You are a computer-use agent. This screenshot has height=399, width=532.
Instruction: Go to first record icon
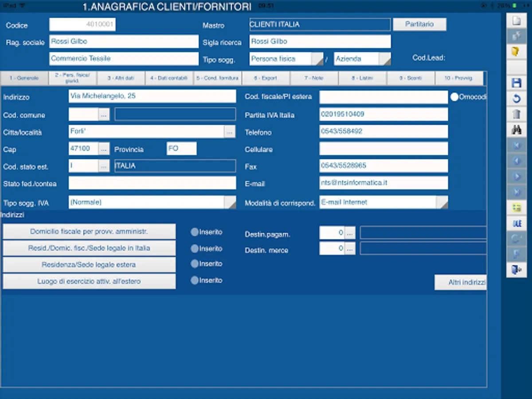click(516, 145)
